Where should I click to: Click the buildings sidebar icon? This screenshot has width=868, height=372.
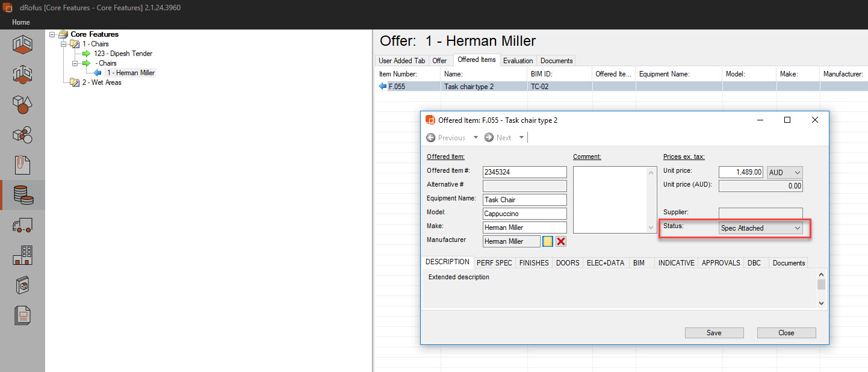tap(22, 255)
